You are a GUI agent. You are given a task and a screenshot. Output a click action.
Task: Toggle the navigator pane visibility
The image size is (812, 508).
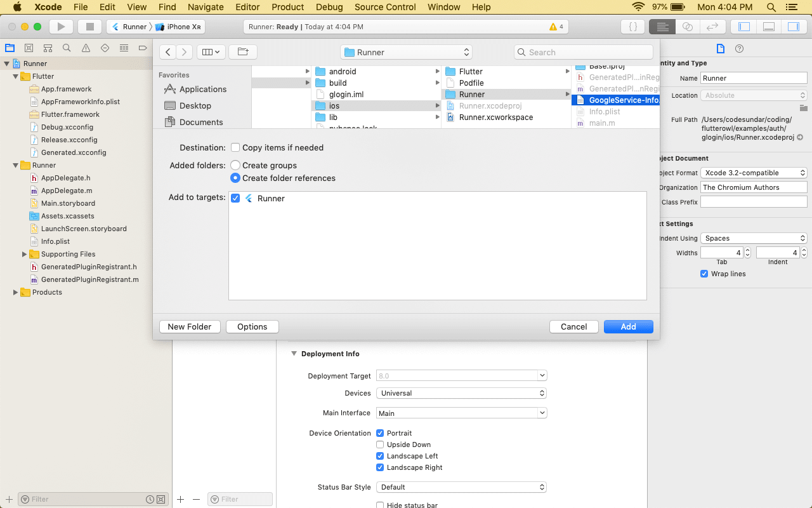pos(744,27)
